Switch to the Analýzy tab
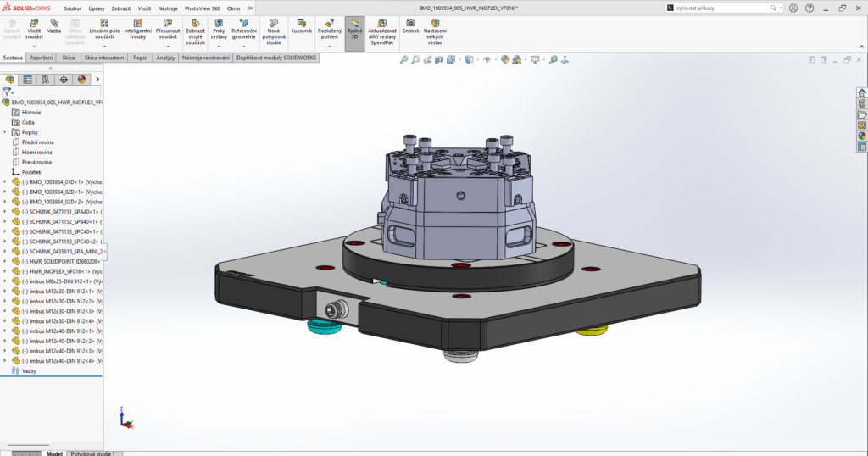This screenshot has width=868, height=456. (165, 58)
